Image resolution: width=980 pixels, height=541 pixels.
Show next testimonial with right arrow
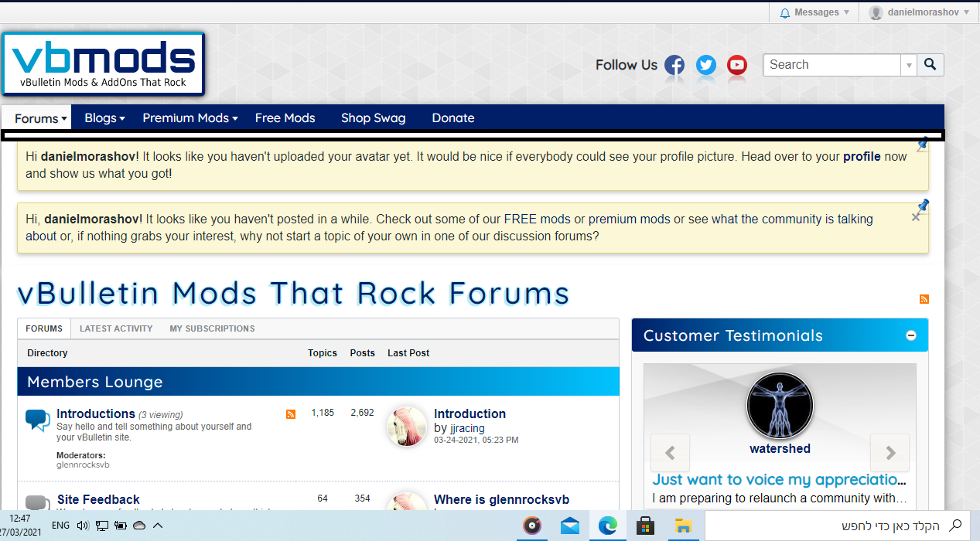890,453
